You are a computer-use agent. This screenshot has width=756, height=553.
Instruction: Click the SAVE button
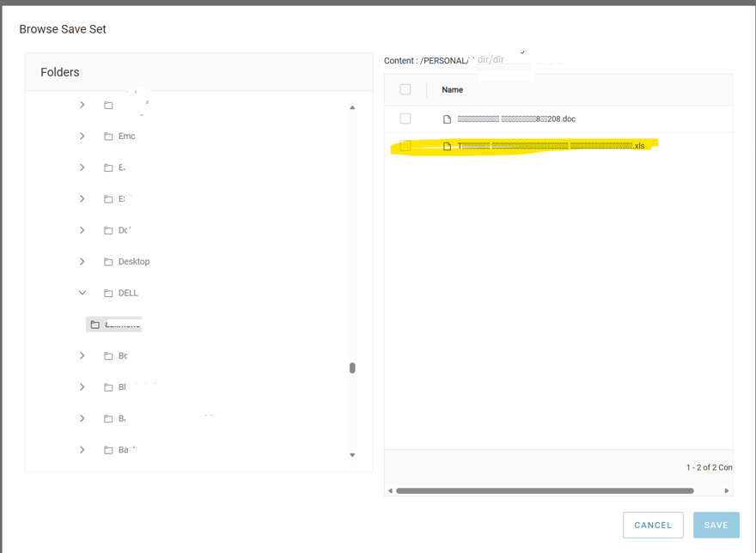(x=716, y=525)
